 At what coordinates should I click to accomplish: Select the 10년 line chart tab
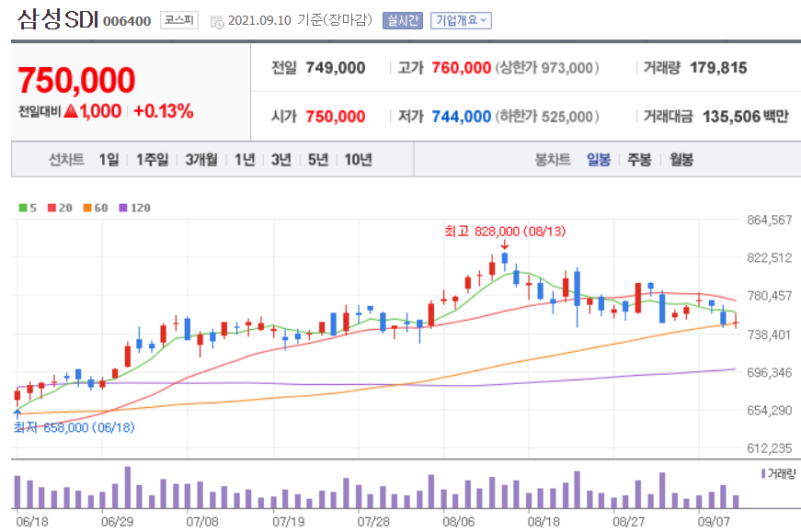coord(358,160)
